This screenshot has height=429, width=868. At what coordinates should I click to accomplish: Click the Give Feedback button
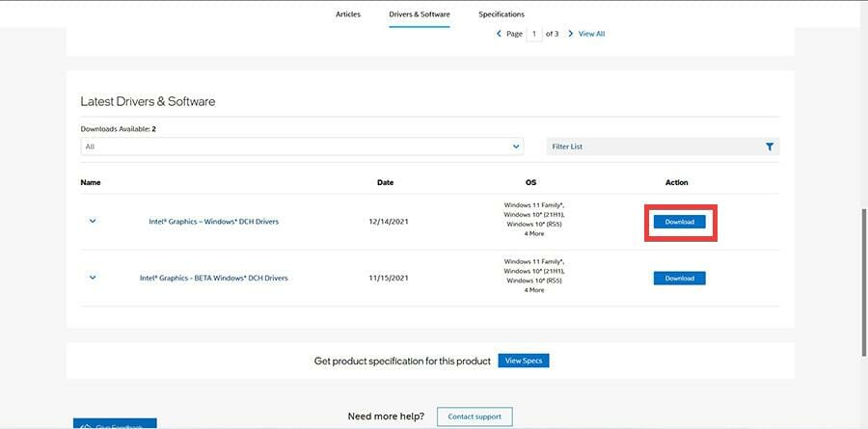(x=115, y=424)
